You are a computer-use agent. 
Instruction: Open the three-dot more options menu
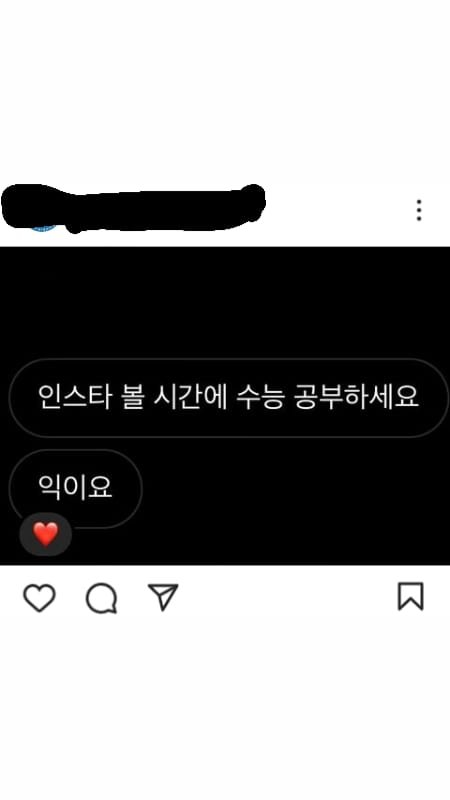419,210
